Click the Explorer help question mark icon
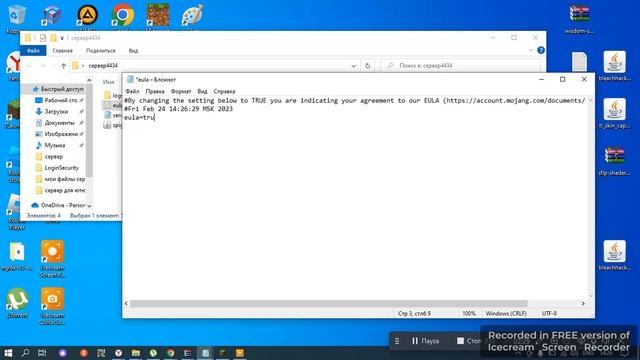The image size is (640, 360). point(541,50)
